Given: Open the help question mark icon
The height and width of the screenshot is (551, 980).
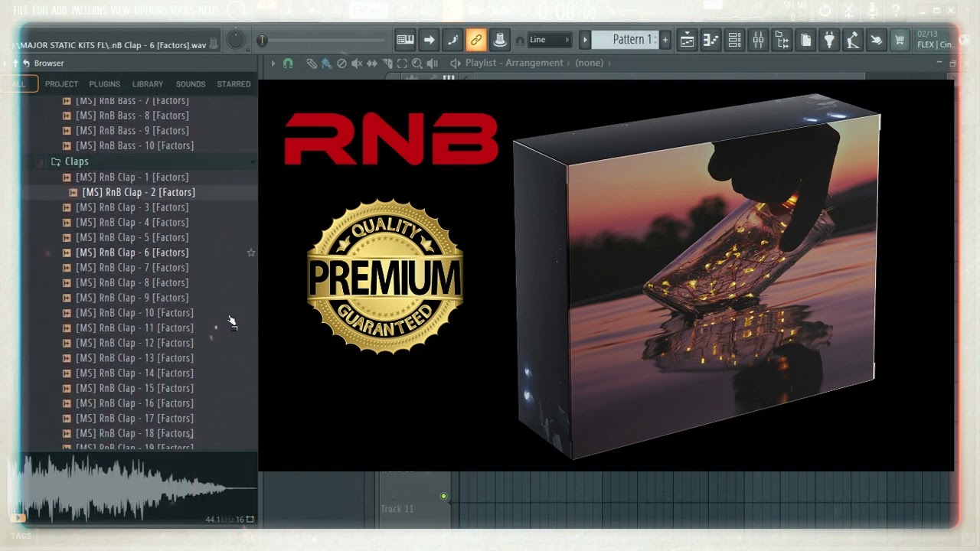Looking at the screenshot, I should point(895,11).
